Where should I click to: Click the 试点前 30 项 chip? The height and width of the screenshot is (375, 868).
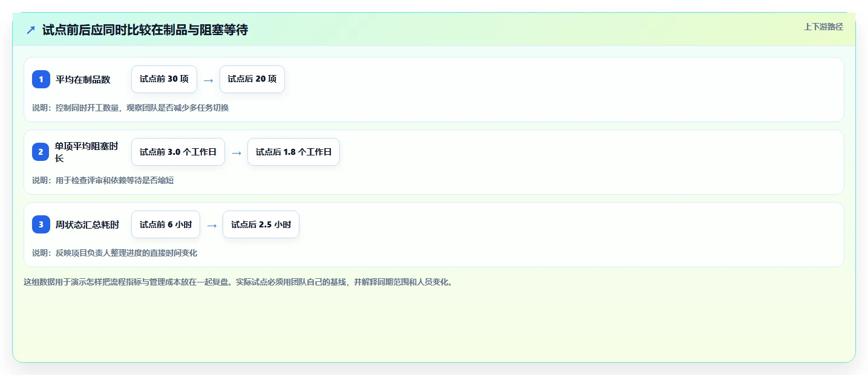pos(164,79)
